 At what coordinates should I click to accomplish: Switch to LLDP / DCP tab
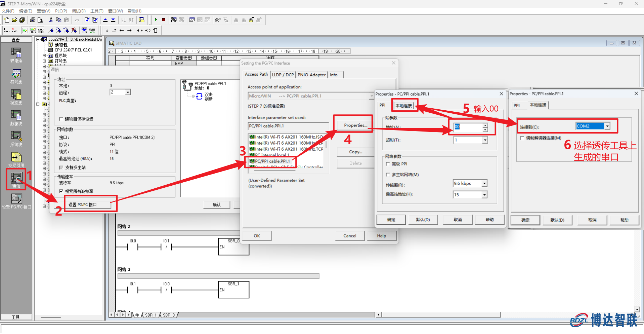point(283,75)
